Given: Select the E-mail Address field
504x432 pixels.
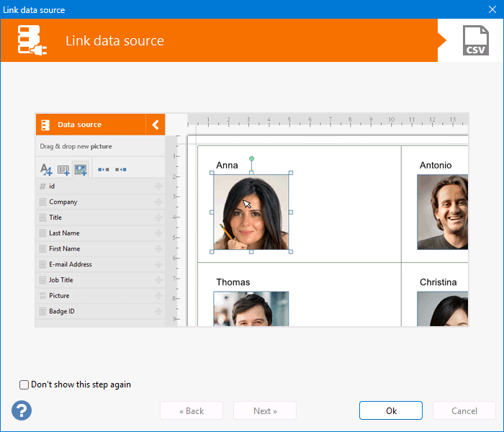Looking at the screenshot, I should coord(70,264).
